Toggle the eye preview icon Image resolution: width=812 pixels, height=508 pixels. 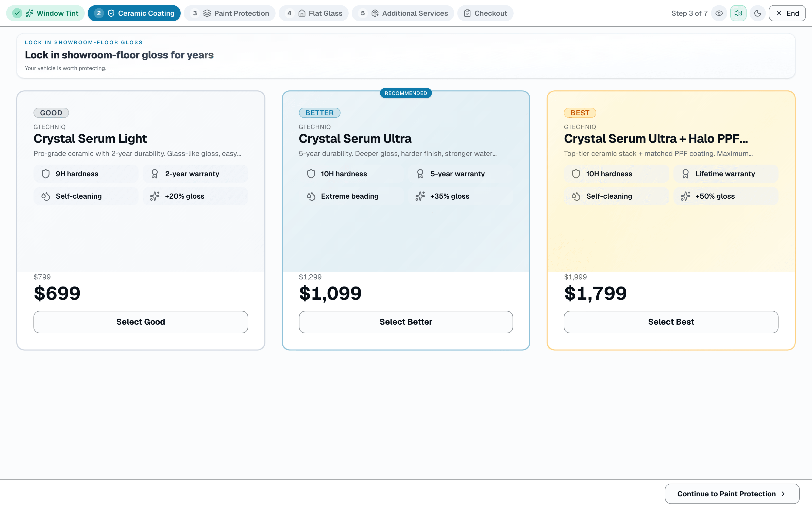click(719, 13)
